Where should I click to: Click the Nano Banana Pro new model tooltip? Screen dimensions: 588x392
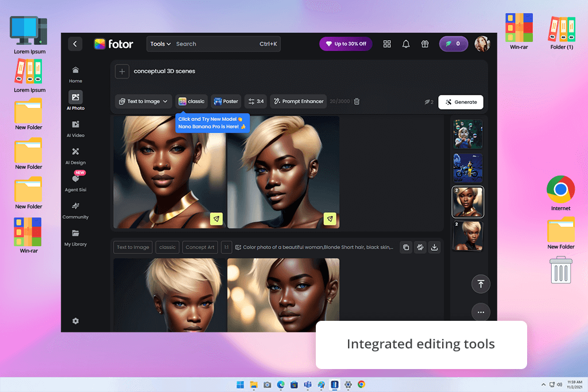[212, 123]
